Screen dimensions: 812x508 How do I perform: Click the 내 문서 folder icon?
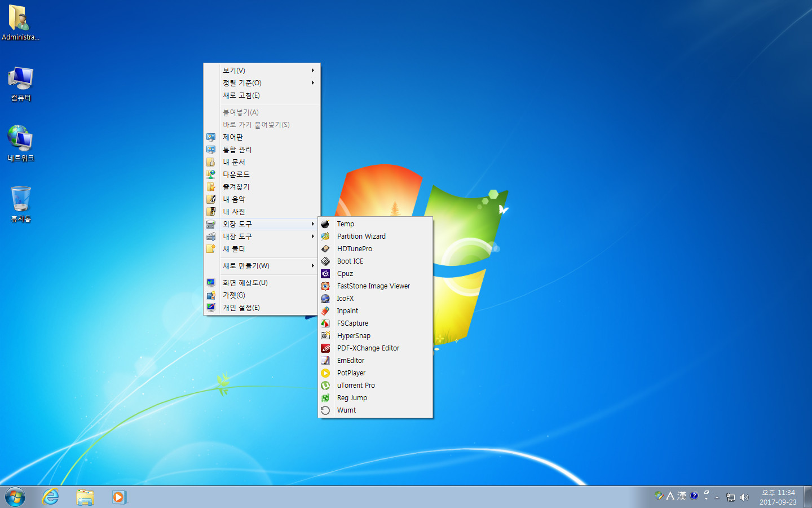tap(211, 162)
